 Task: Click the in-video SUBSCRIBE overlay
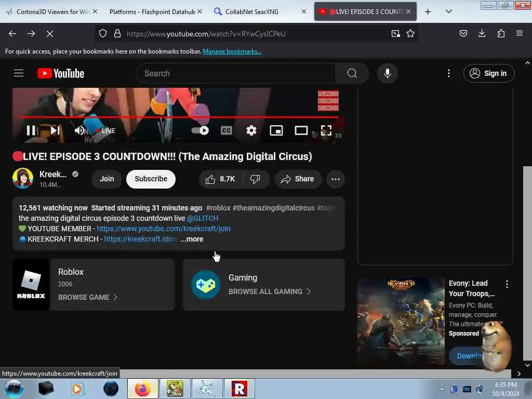pos(328,101)
